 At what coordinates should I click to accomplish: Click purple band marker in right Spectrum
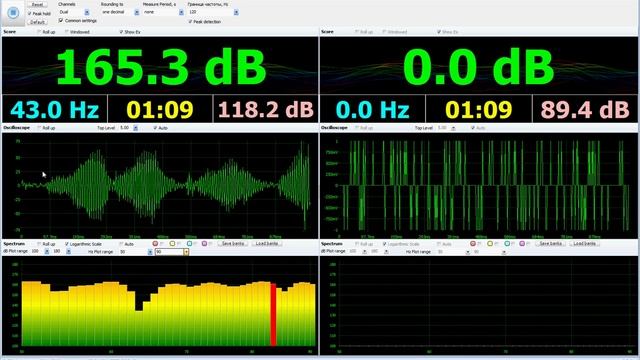point(522,244)
